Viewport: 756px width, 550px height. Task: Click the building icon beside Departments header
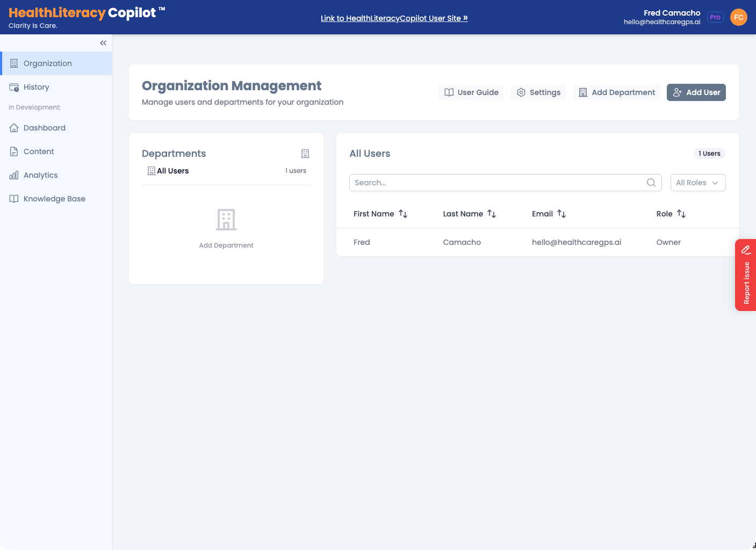click(x=305, y=154)
